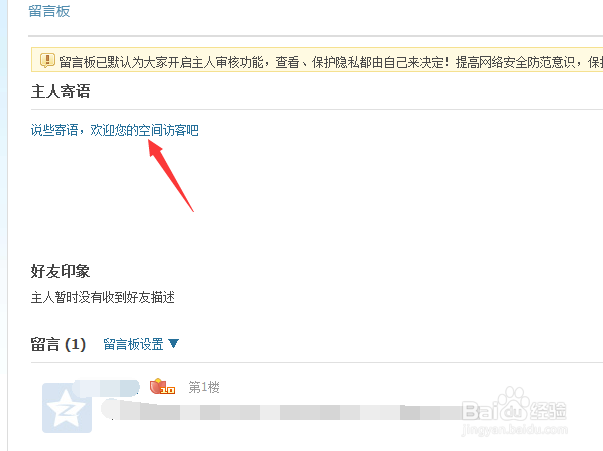Click the 主人暂时没有收到好友描述 text

coord(103,297)
